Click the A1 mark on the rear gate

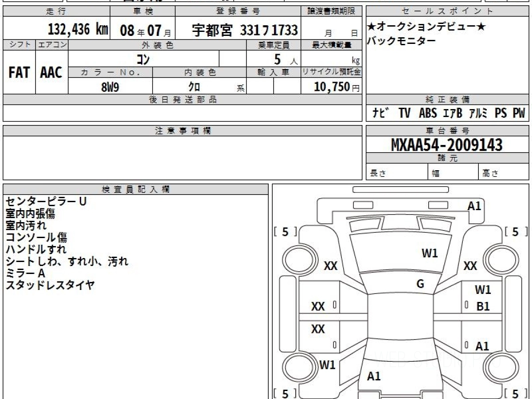(x=374, y=376)
